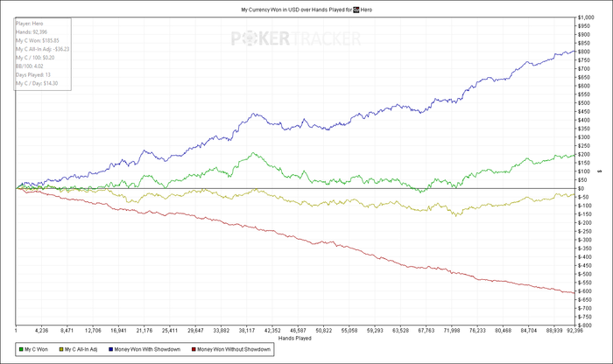Image resolution: width=613 pixels, height=364 pixels.
Task: Click the '21,176' x-axis tick label
Action: point(144,331)
